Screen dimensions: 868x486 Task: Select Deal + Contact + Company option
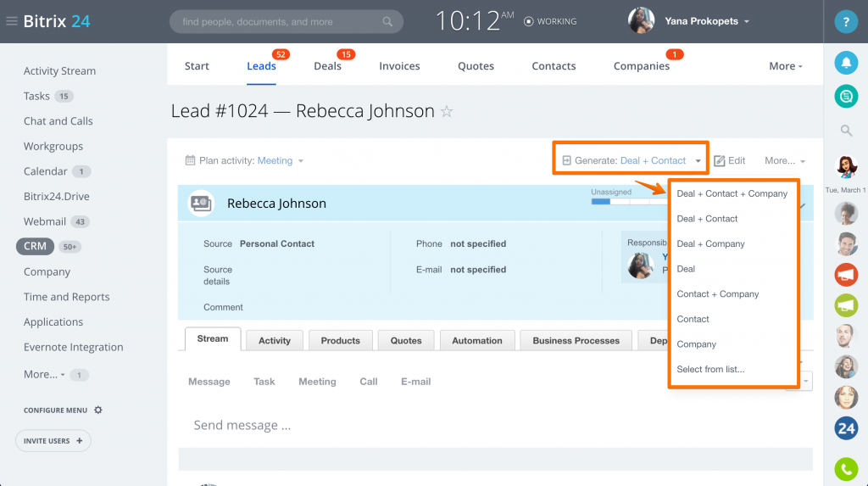click(x=732, y=193)
